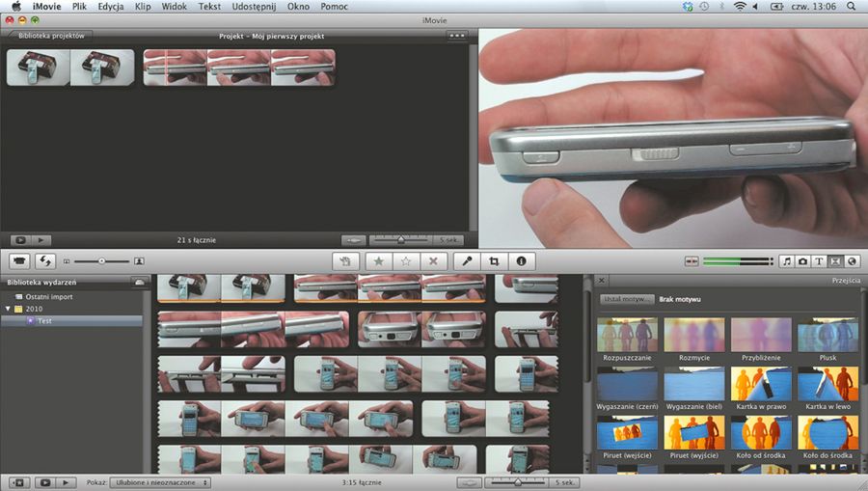This screenshot has height=491, width=868.
Task: Open the Edycja menu
Action: 111,7
